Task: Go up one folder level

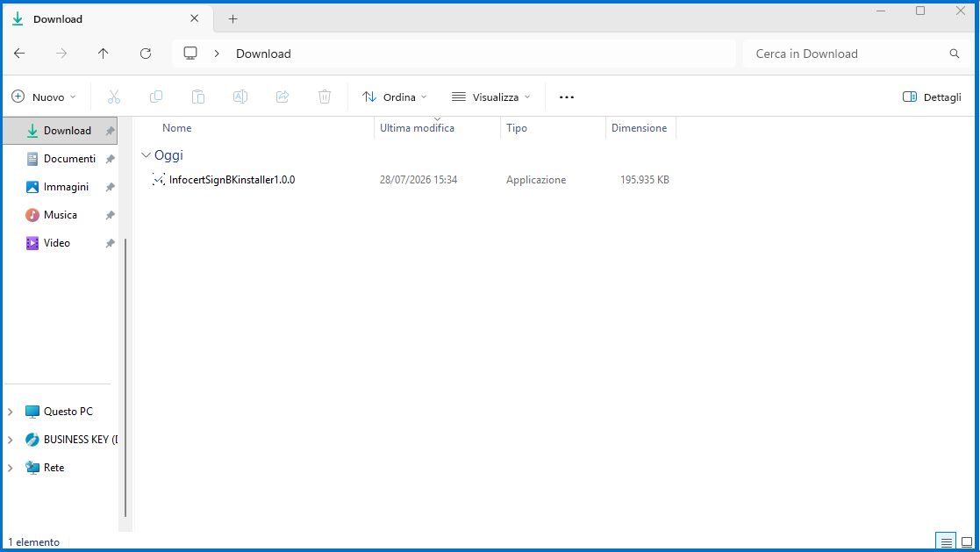Action: click(104, 54)
